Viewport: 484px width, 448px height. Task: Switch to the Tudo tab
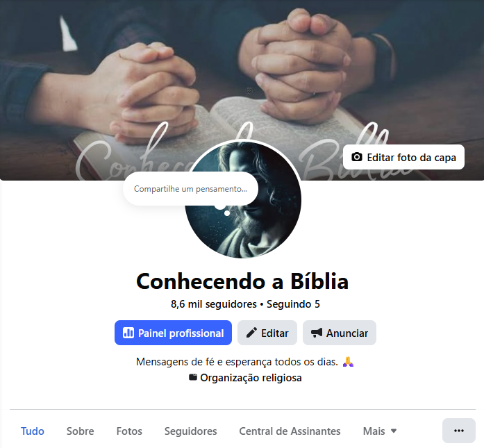click(x=33, y=431)
